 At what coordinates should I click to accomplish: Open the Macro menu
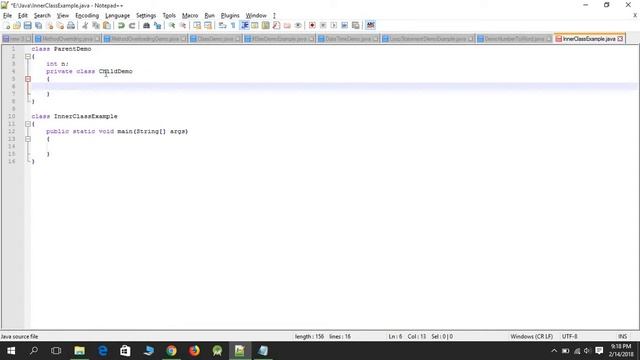[190, 16]
